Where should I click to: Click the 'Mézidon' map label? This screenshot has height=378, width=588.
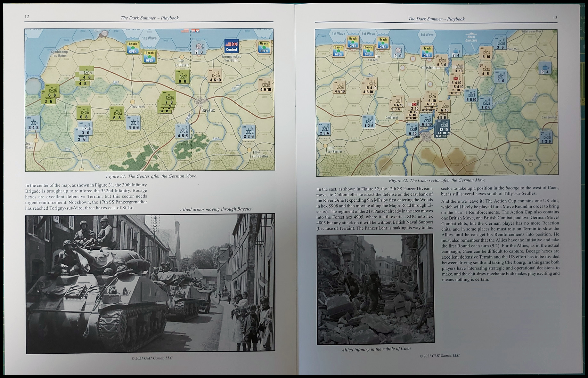[530, 160]
